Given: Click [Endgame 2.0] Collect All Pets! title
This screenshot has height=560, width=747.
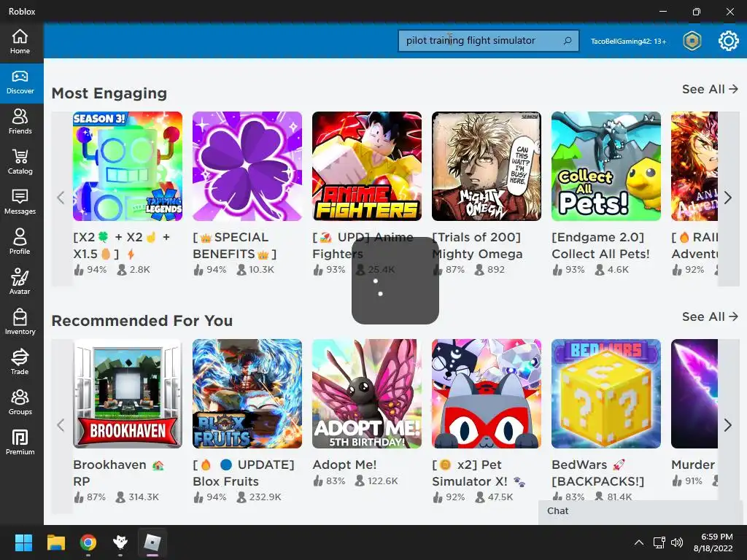Looking at the screenshot, I should [601, 246].
